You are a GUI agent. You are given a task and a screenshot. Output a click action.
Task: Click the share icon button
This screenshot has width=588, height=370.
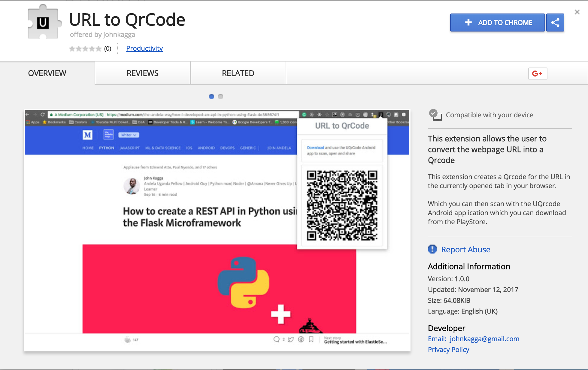[x=555, y=23]
